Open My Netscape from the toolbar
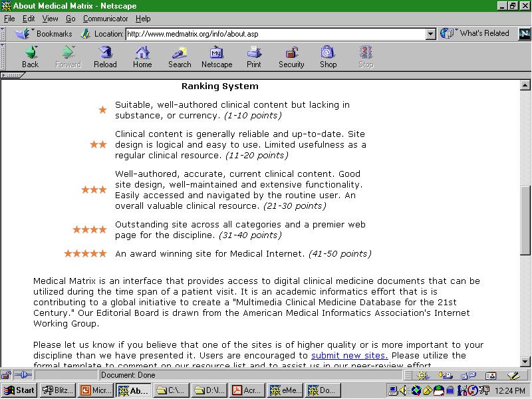532x399 pixels. pyautogui.click(x=217, y=57)
